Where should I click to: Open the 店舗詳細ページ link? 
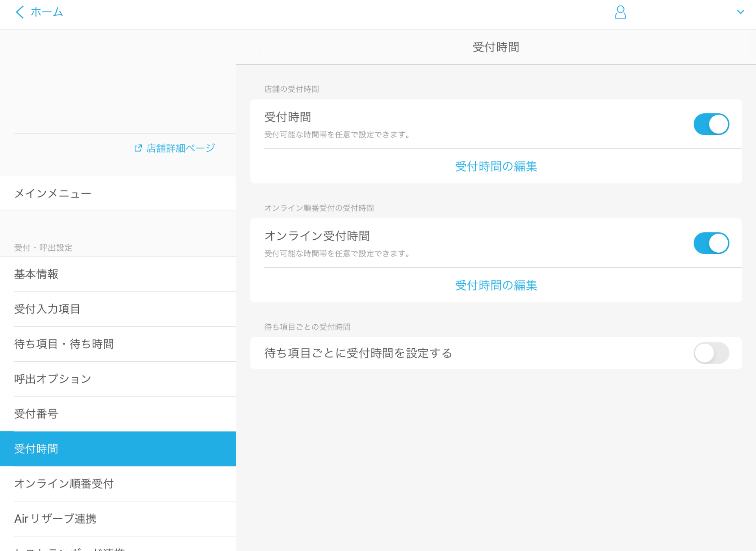[x=180, y=148]
